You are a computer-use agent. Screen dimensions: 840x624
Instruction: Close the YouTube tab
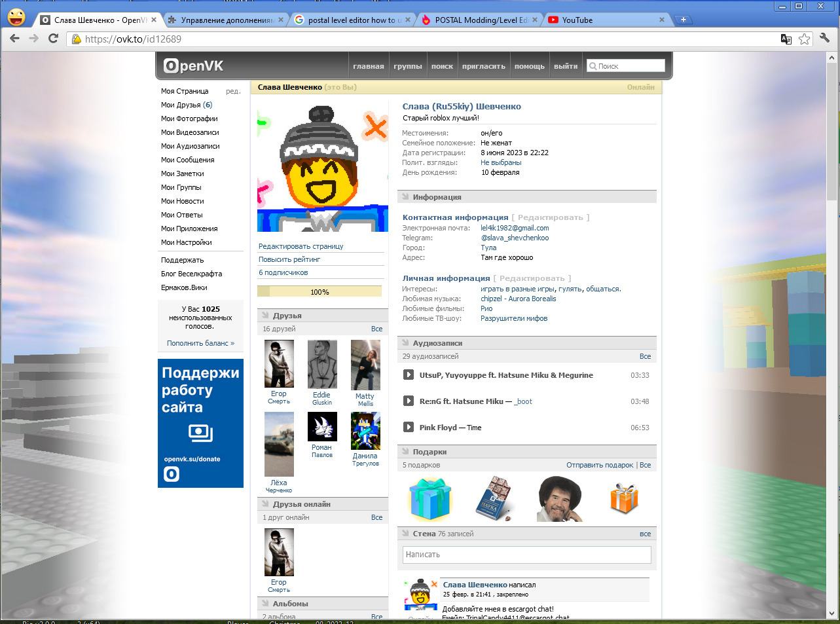661,20
